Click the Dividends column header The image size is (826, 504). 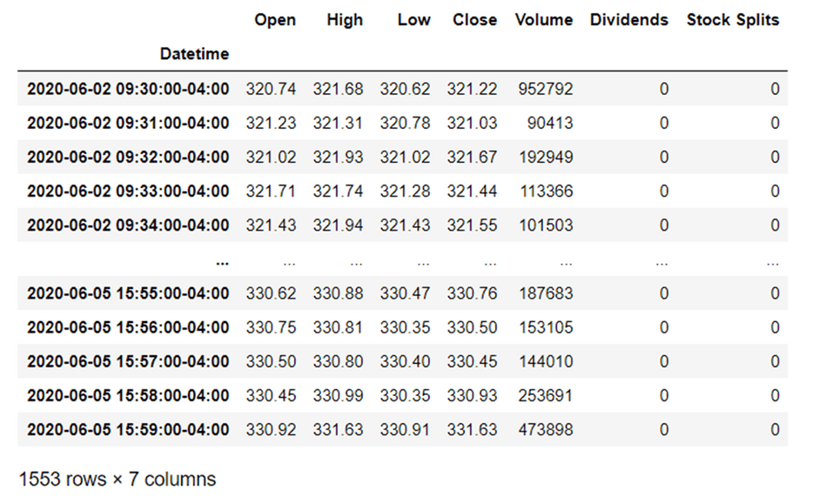tap(629, 20)
